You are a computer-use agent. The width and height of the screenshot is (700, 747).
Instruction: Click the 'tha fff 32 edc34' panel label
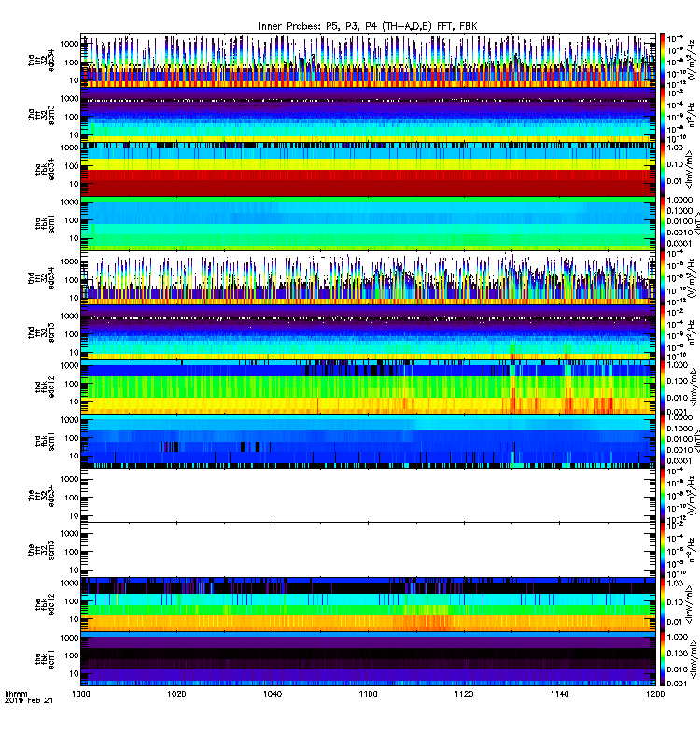tap(41, 60)
